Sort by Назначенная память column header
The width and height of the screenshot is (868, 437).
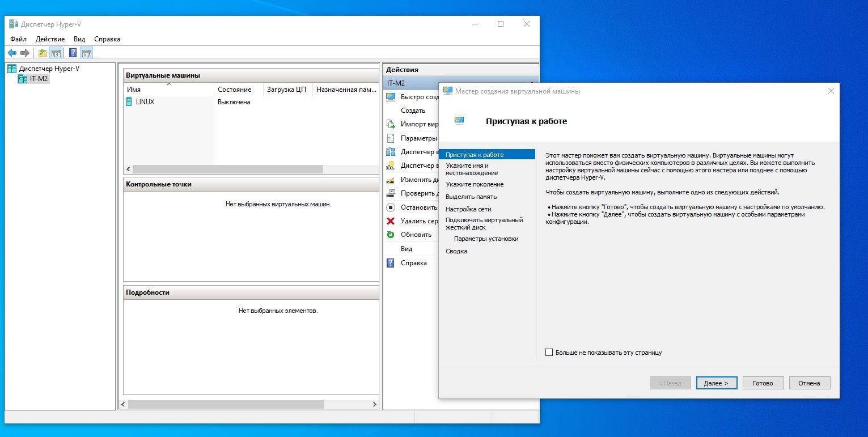click(x=346, y=90)
